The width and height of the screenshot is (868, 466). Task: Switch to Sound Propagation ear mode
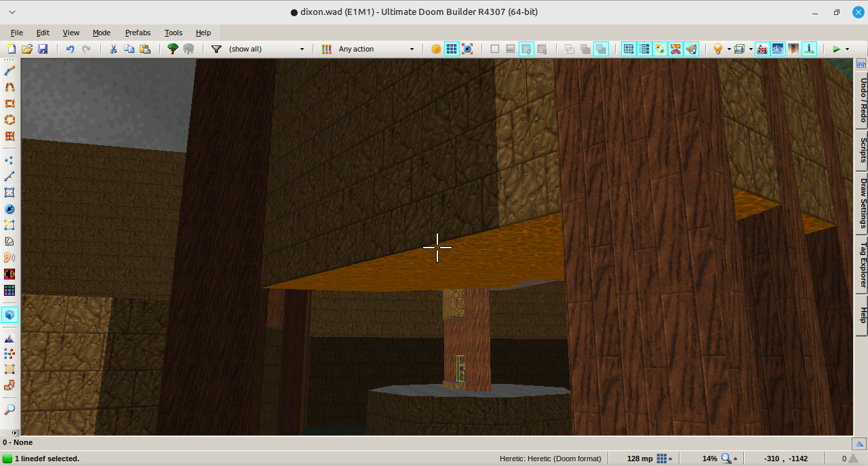tap(9, 258)
